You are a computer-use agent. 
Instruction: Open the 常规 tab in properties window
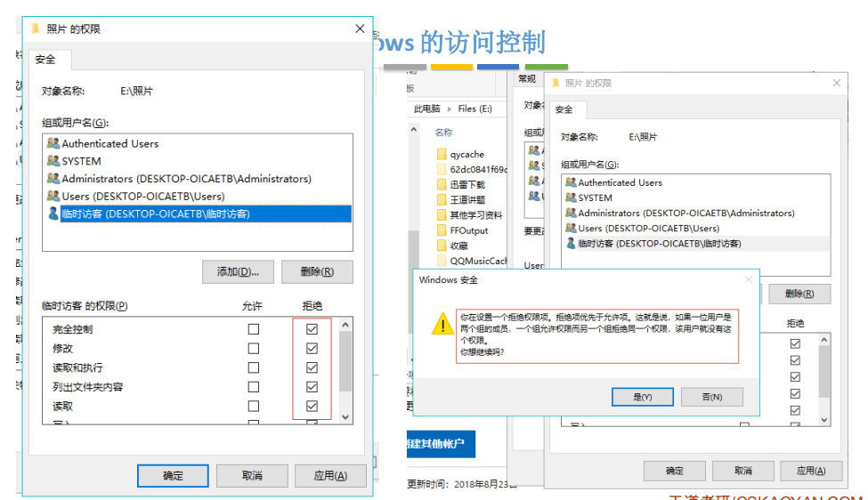[527, 79]
